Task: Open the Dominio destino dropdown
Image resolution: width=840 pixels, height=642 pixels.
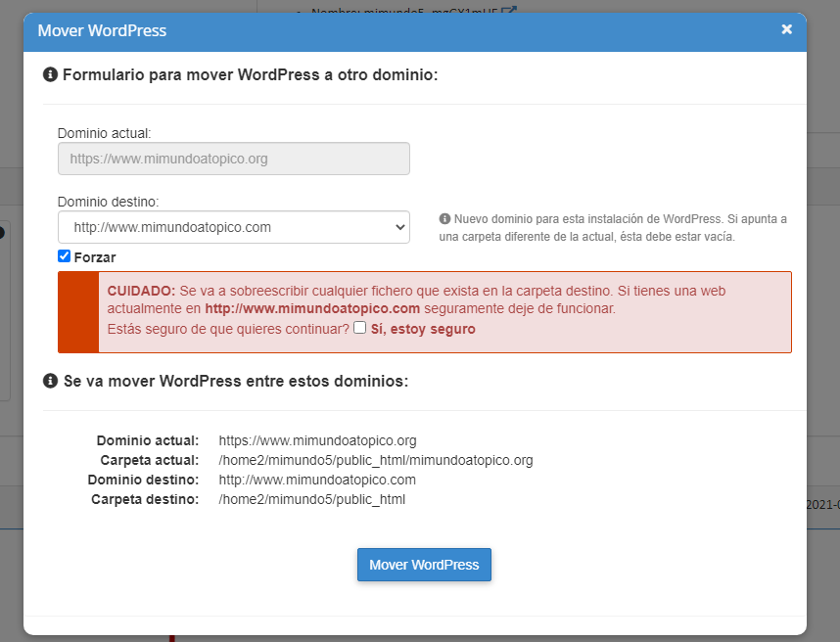Action: click(234, 227)
